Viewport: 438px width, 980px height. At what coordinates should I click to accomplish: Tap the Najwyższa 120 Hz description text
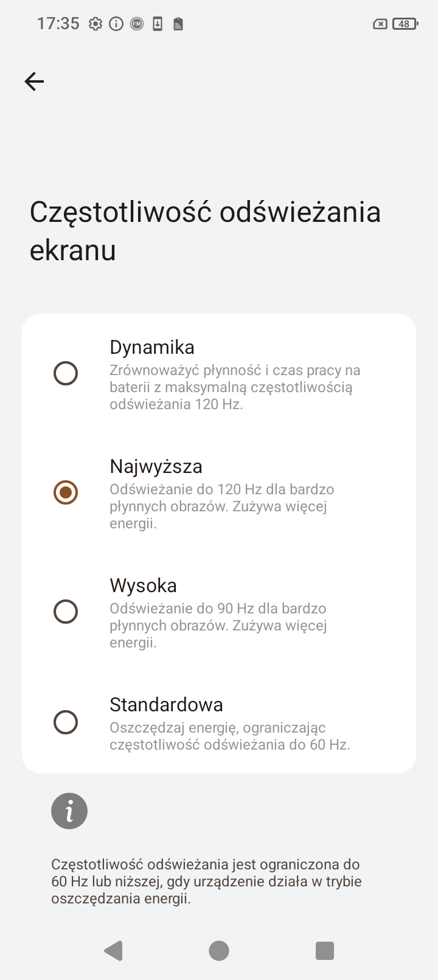pos(222,506)
